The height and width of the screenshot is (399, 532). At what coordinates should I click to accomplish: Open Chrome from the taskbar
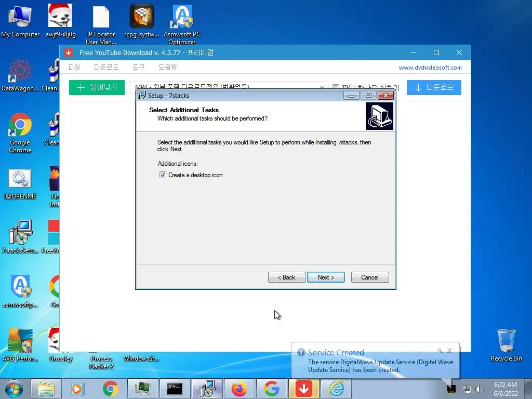(x=110, y=389)
